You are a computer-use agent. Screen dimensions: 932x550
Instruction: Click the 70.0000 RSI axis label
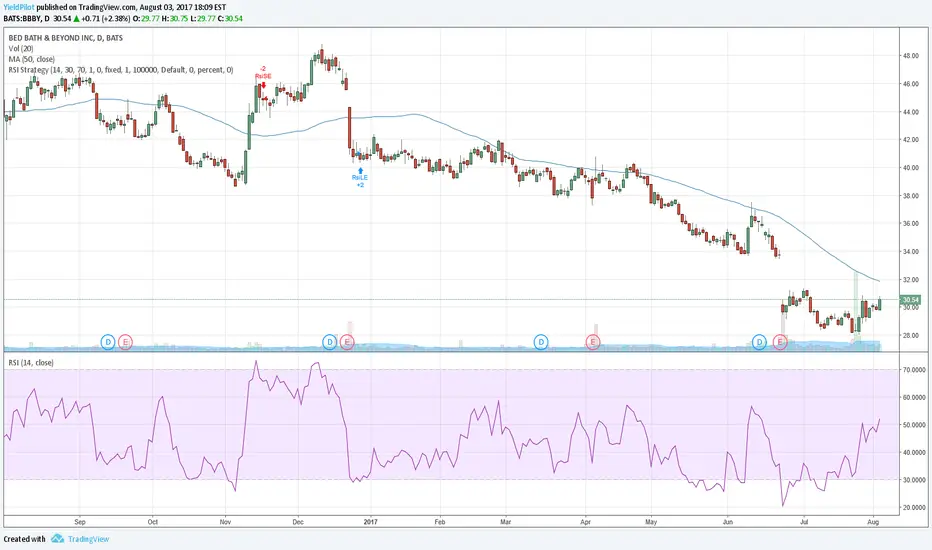click(914, 370)
